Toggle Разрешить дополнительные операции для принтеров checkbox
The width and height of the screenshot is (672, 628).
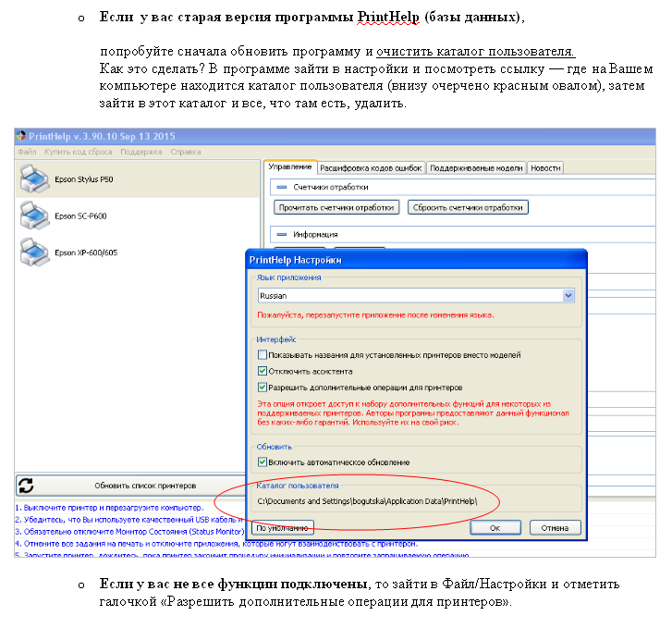coord(263,388)
